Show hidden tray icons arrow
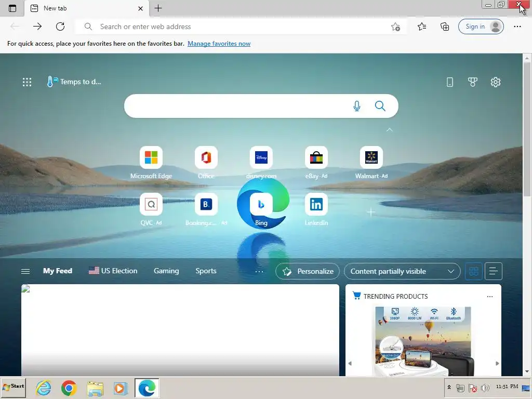The width and height of the screenshot is (532, 399). 449,388
